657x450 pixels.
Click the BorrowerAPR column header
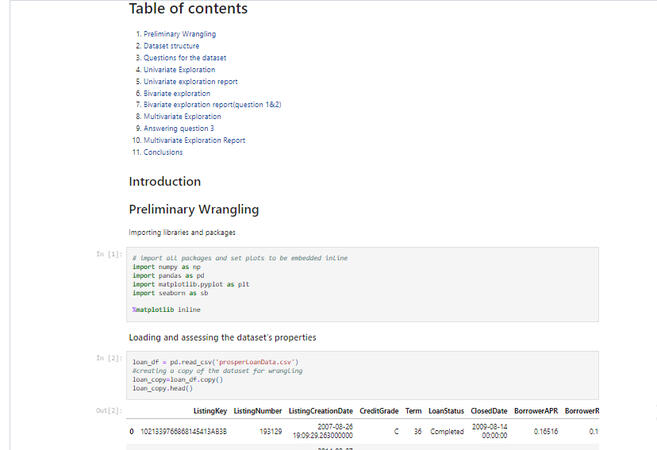tap(538, 411)
